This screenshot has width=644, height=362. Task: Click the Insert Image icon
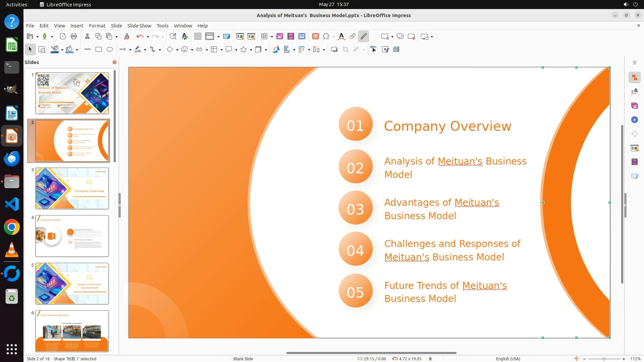click(x=280, y=37)
